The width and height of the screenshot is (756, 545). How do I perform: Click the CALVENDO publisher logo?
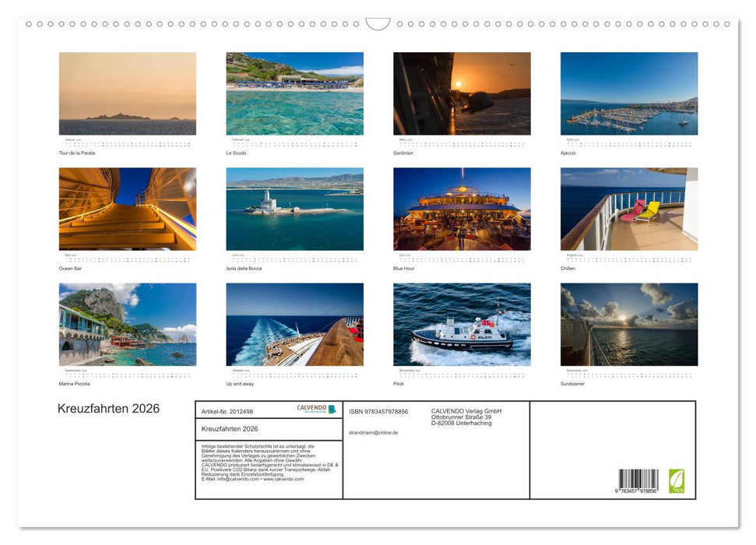[x=315, y=410]
